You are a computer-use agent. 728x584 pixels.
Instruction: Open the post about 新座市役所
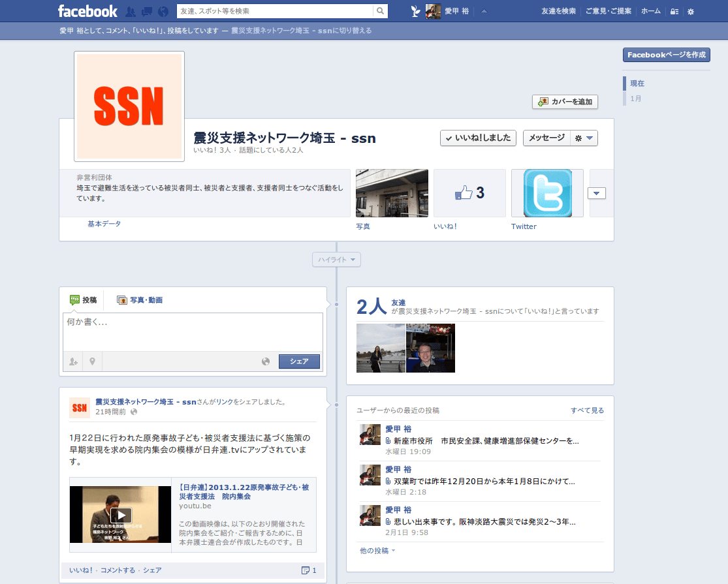(x=486, y=440)
